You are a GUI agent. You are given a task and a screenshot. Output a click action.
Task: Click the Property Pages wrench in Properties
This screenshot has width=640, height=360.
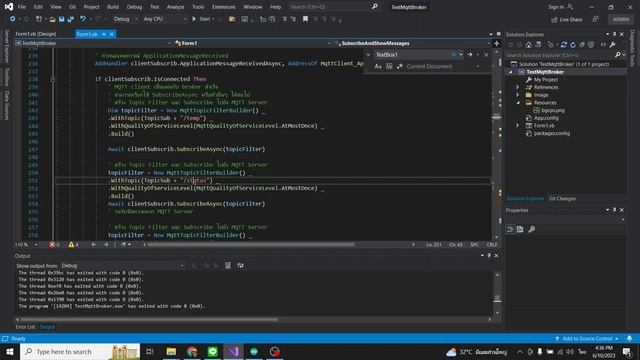tap(531, 229)
